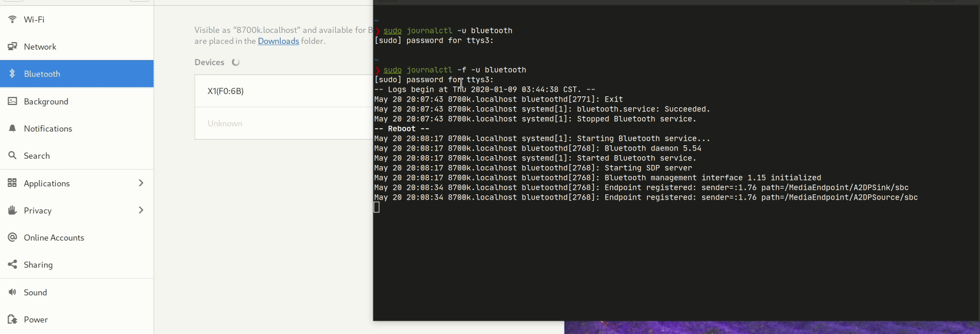Follow the Downloads folder link
The image size is (980, 334).
pos(278,41)
